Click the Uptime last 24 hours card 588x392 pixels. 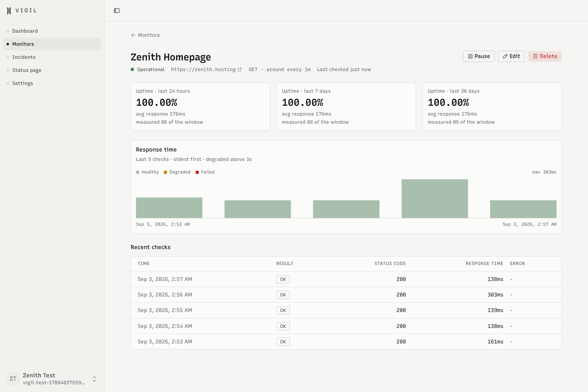tap(200, 107)
